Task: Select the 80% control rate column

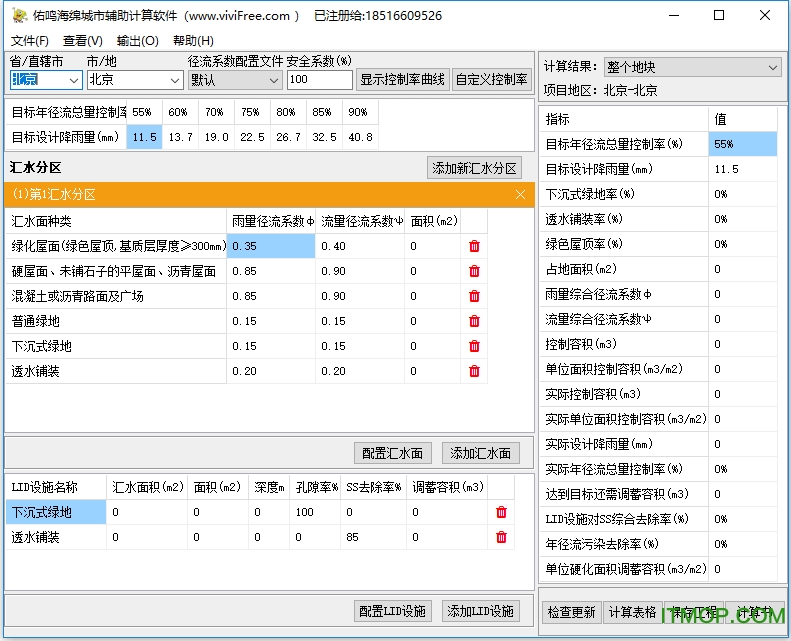Action: click(x=288, y=112)
